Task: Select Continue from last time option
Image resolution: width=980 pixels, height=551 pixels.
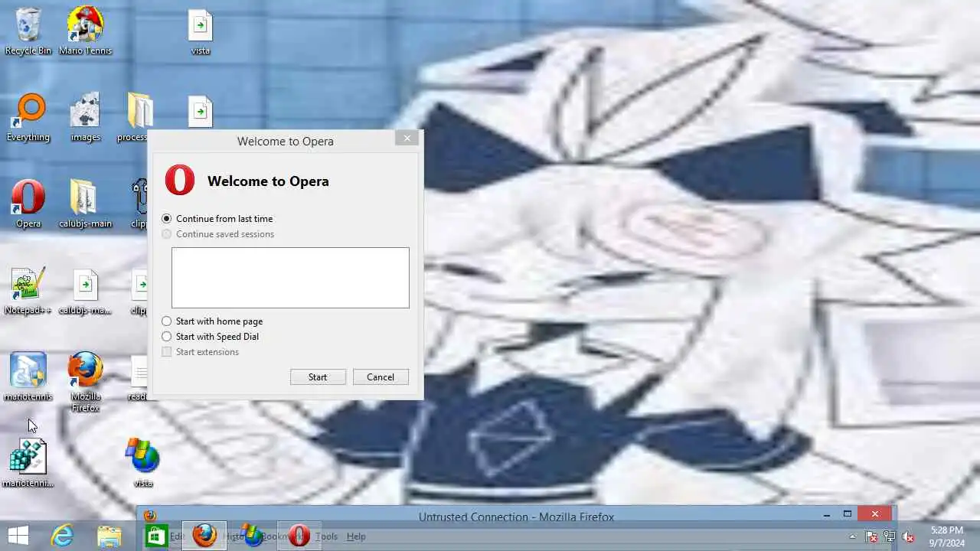Action: [217, 219]
